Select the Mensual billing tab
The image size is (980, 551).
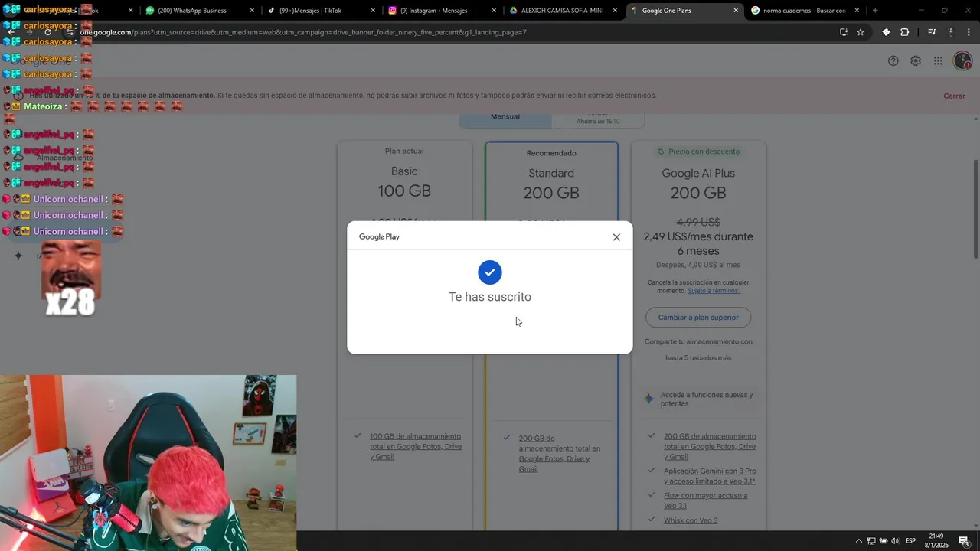pyautogui.click(x=505, y=119)
